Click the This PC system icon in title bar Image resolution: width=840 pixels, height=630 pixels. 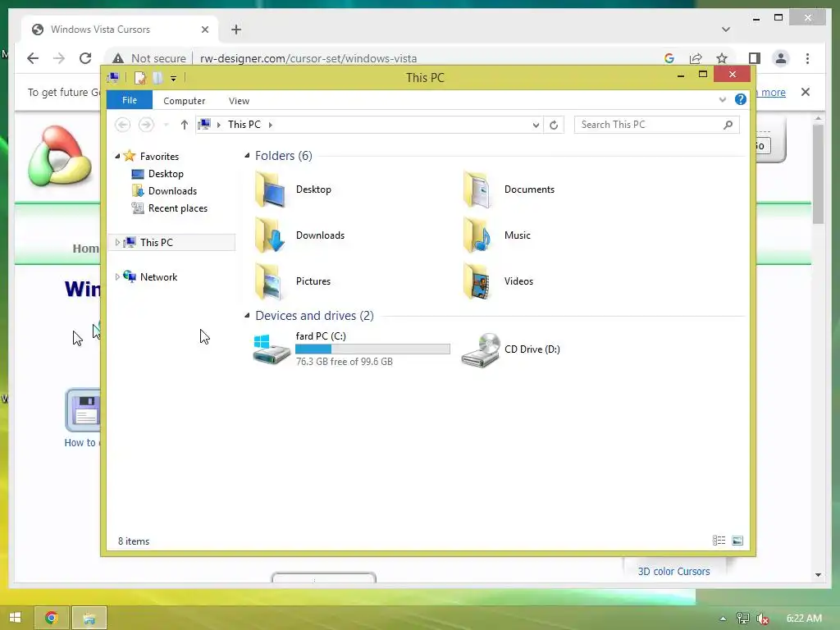point(113,78)
